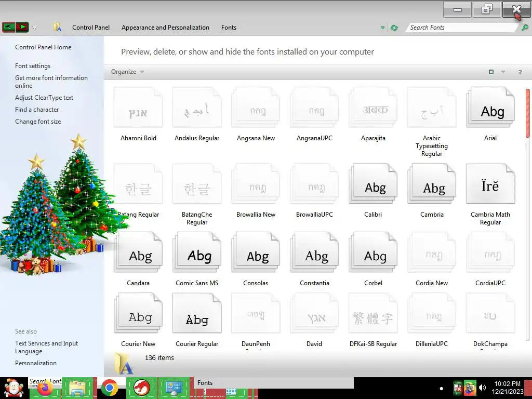Open Control Panel Home link
This screenshot has height=399, width=532.
tap(43, 47)
